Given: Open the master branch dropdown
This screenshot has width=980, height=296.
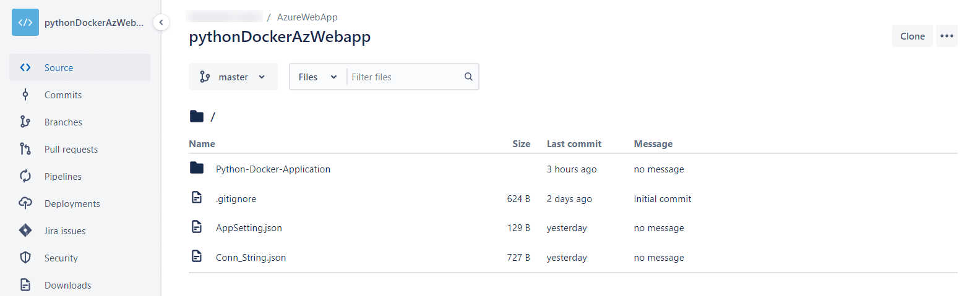Looking at the screenshot, I should tap(233, 77).
